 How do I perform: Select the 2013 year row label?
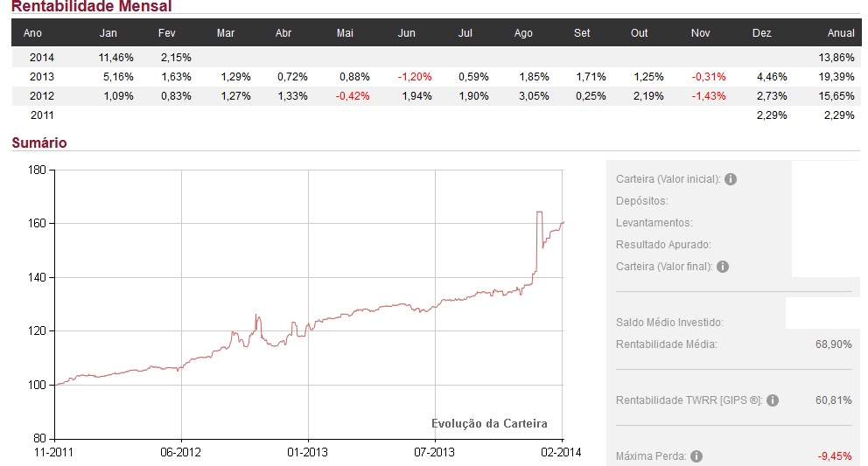[x=42, y=76]
